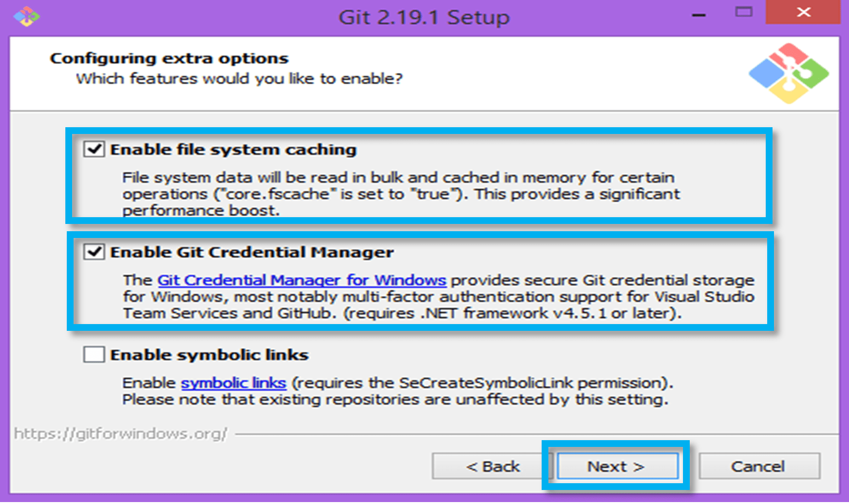Click the gitforwindows.org URL text

point(121,434)
